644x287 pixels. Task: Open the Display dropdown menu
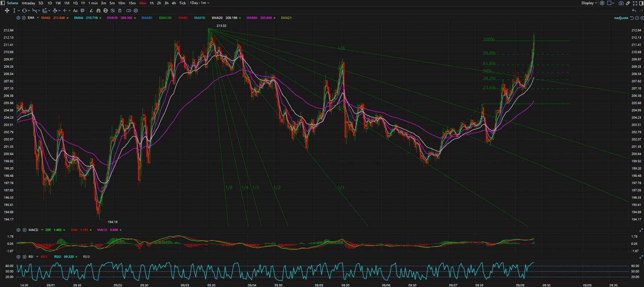point(589,3)
